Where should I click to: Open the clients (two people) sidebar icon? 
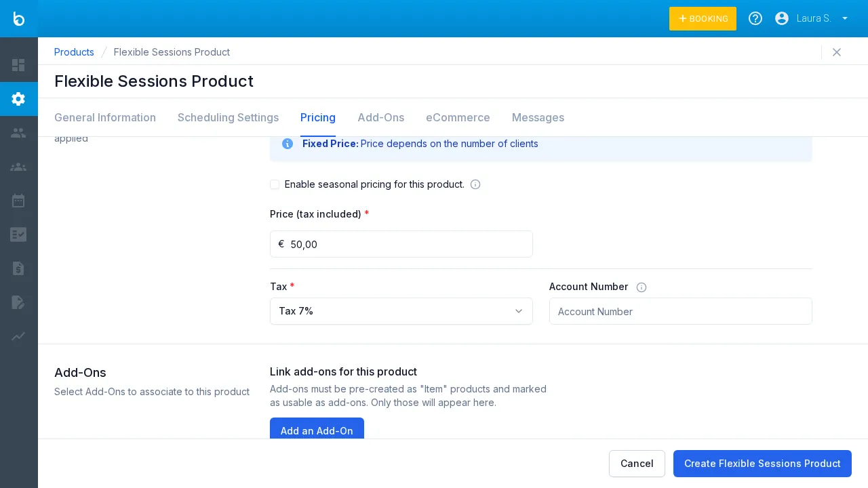[18, 133]
